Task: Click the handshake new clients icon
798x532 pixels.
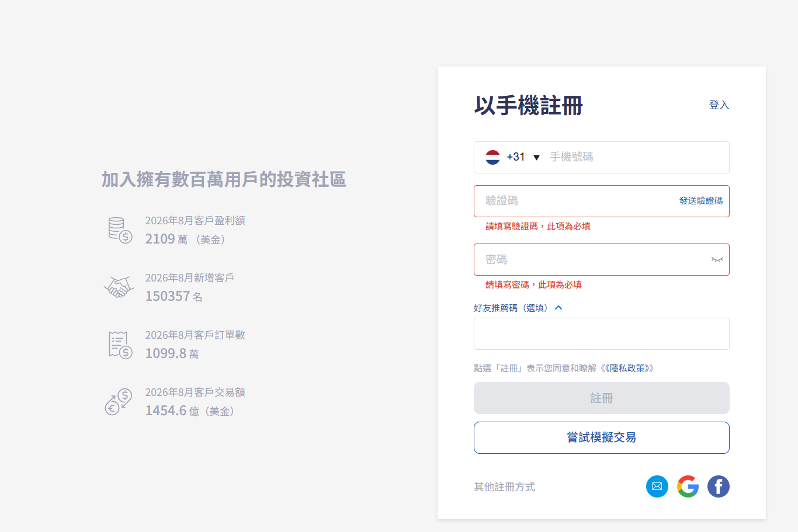Action: tap(119, 287)
